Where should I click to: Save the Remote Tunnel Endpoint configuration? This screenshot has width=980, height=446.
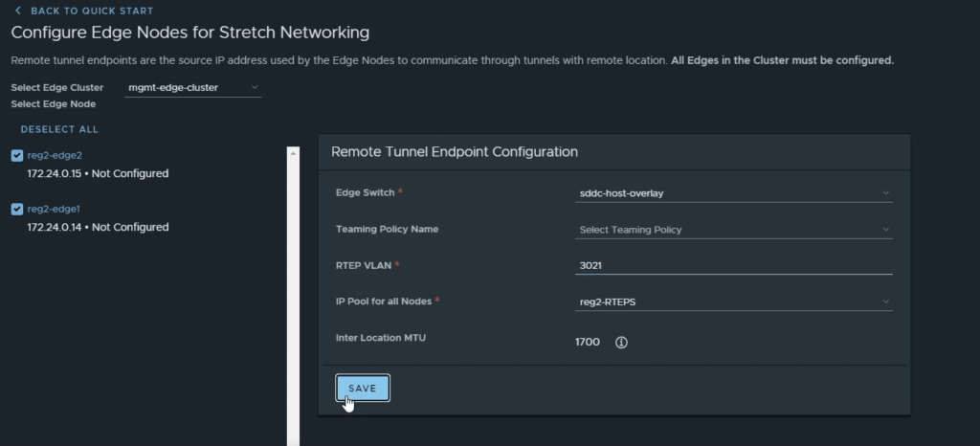(x=363, y=389)
